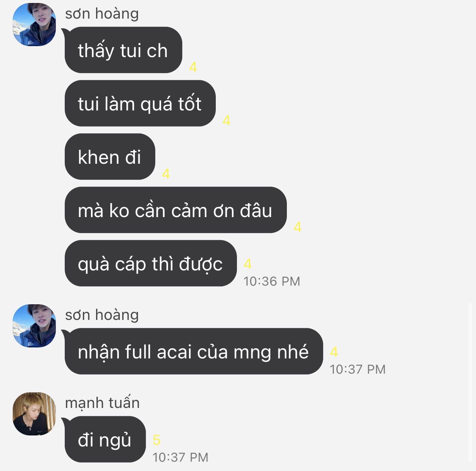Screen dimensions: 476x471
Task: Tap unread count 5 beside 'đi ngủ'
Action: tap(157, 440)
